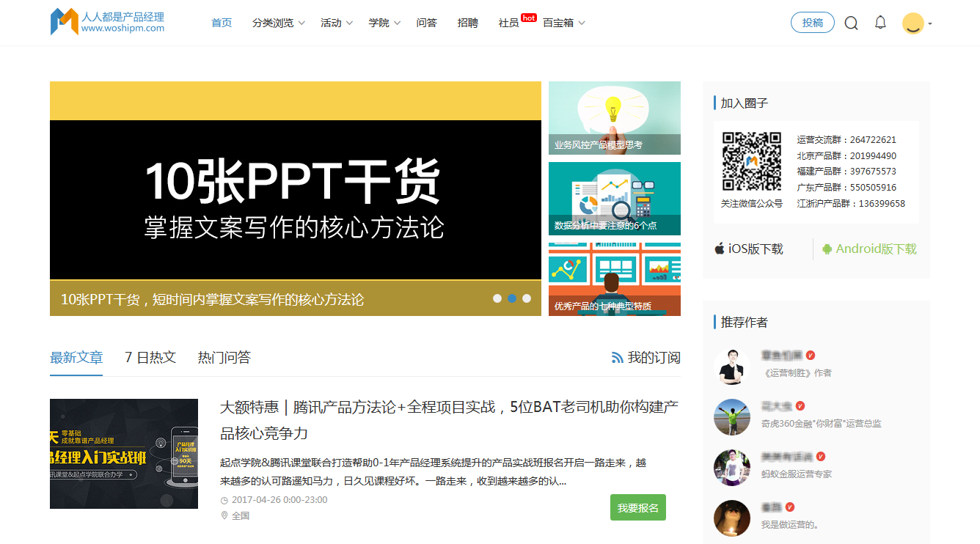Viewport: 980px width, 544px height.
Task: Click the 全国 location text
Action: 241,515
